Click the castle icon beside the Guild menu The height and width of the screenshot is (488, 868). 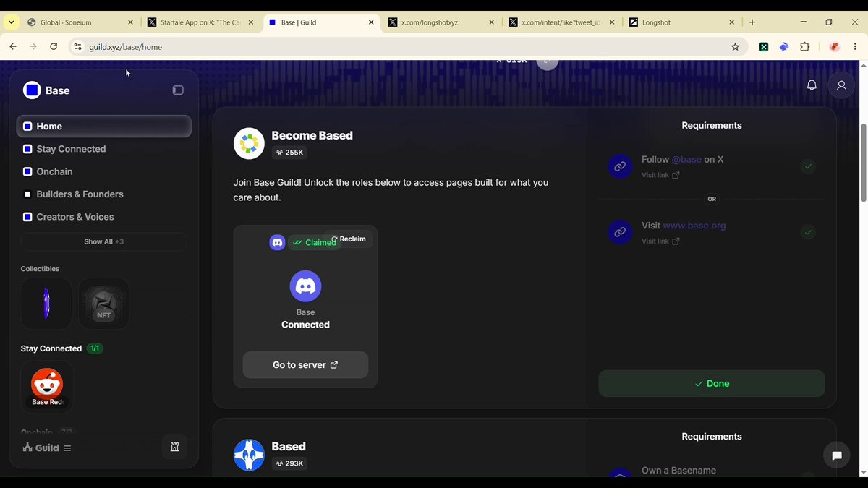tap(174, 447)
